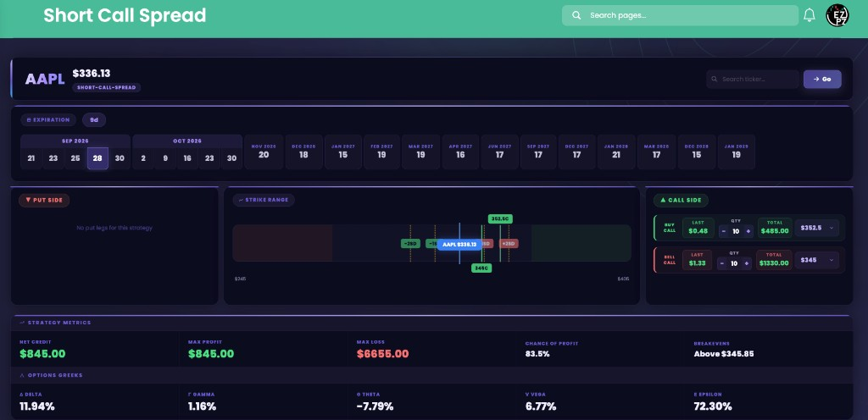Image resolution: width=868 pixels, height=420 pixels.
Task: Click the Sell Call total $1330.00
Action: (773, 263)
